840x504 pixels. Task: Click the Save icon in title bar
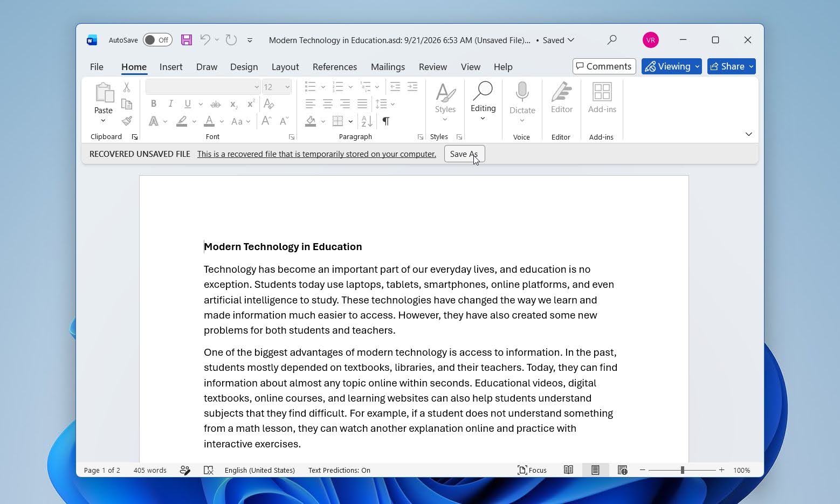coord(187,40)
